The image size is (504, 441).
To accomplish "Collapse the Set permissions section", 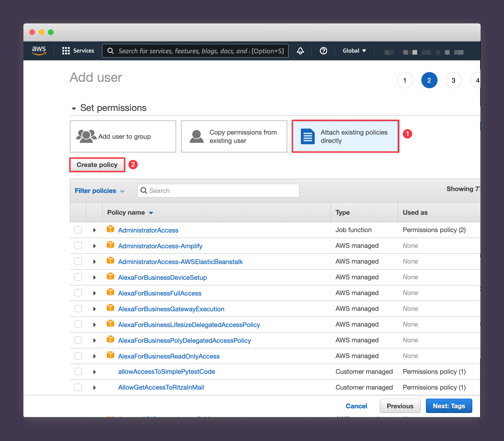I will pos(74,109).
